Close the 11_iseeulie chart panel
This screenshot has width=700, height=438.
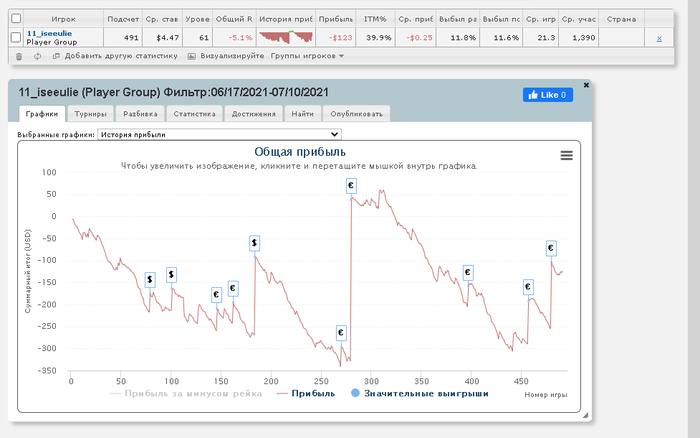(586, 85)
